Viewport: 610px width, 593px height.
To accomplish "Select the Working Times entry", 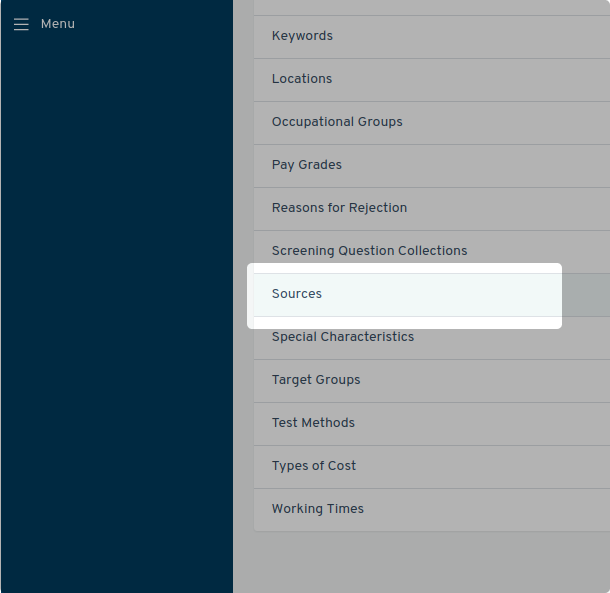I will 318,509.
